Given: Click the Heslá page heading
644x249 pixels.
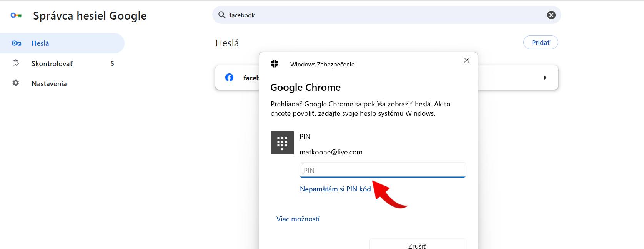Looking at the screenshot, I should tap(227, 43).
